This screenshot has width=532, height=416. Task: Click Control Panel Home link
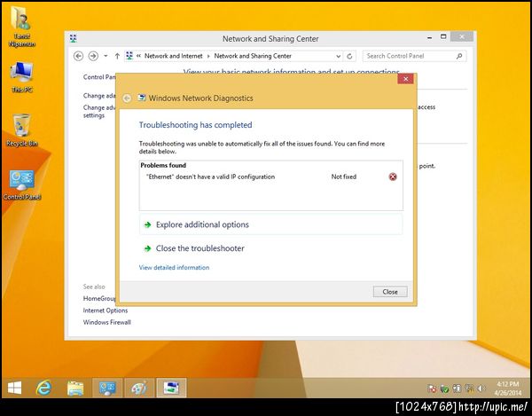point(99,77)
